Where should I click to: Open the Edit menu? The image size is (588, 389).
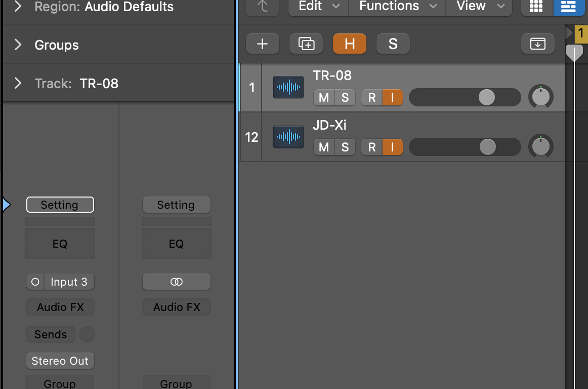pos(319,7)
